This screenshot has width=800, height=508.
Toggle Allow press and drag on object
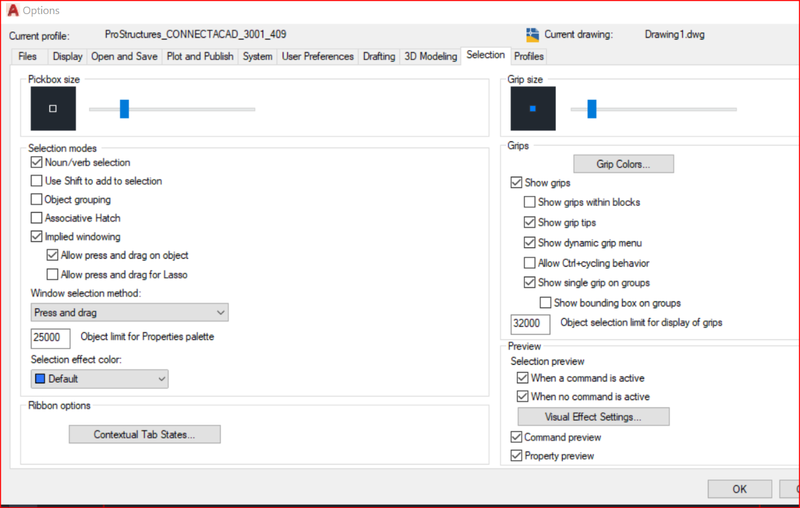click(52, 255)
